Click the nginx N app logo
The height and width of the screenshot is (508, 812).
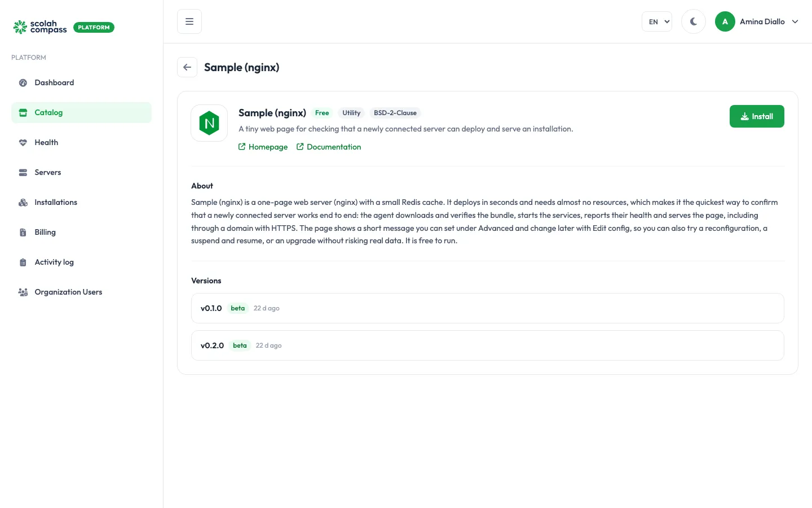click(x=209, y=123)
